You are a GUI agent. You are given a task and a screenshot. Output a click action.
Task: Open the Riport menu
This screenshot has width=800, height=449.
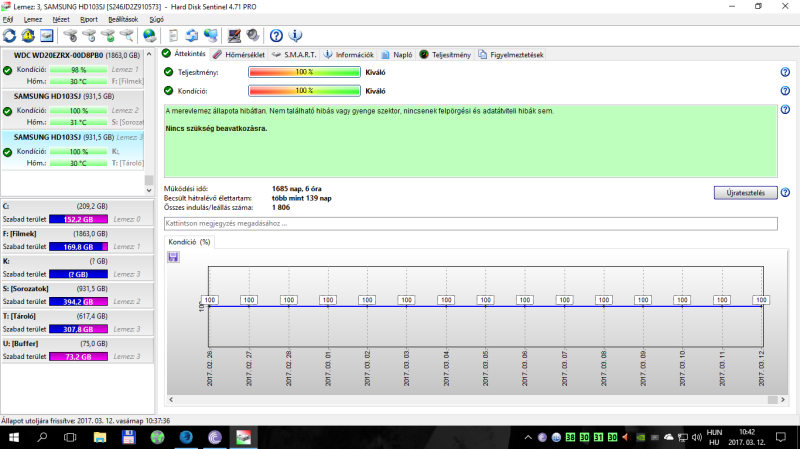(x=89, y=19)
